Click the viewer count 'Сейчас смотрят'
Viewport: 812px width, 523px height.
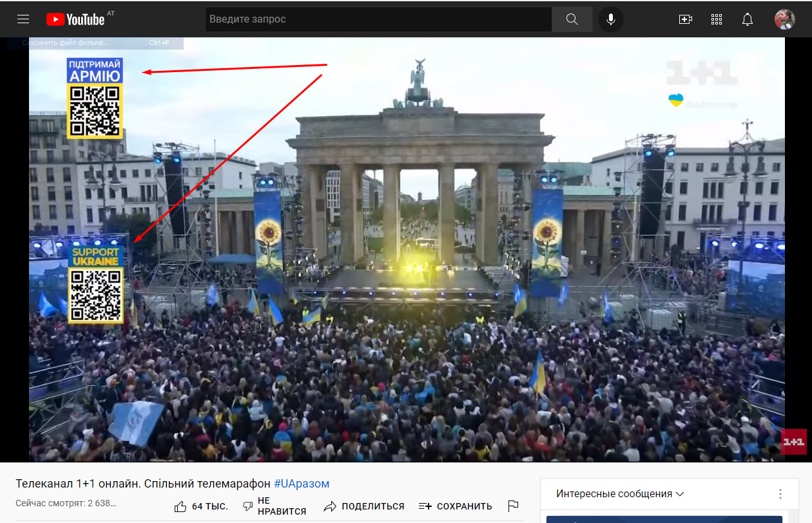(66, 503)
